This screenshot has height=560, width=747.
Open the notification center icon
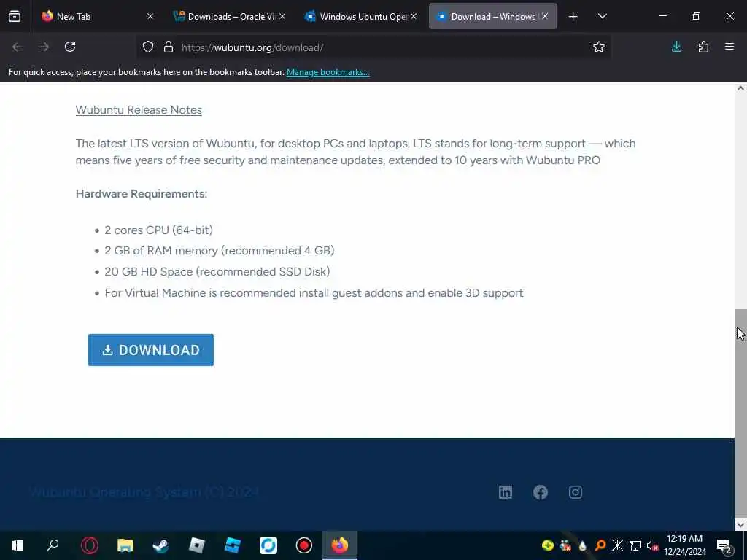[x=724, y=546]
